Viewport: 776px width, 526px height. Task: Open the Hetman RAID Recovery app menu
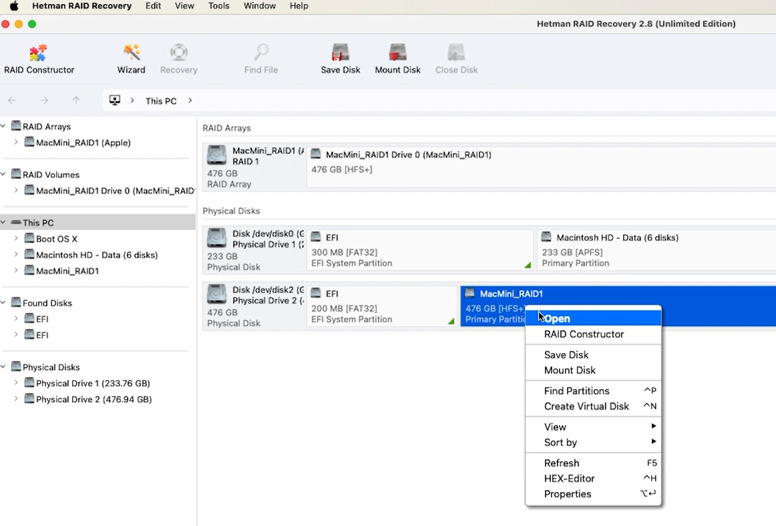tap(82, 6)
